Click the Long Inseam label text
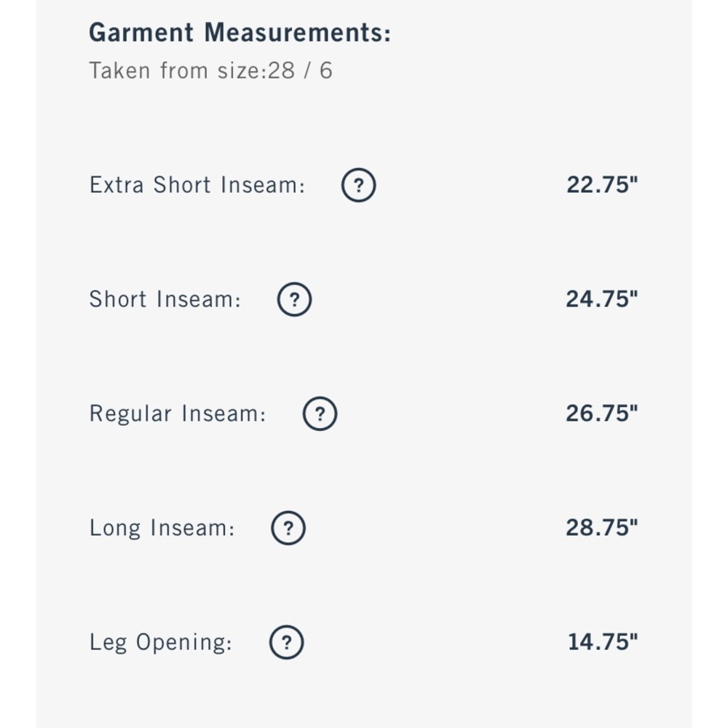 (x=162, y=529)
